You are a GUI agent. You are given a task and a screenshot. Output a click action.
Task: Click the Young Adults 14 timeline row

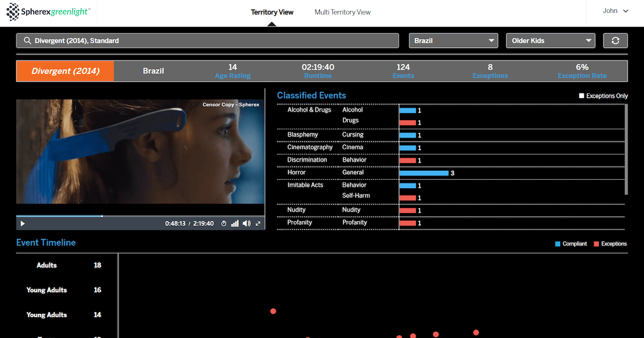67,315
